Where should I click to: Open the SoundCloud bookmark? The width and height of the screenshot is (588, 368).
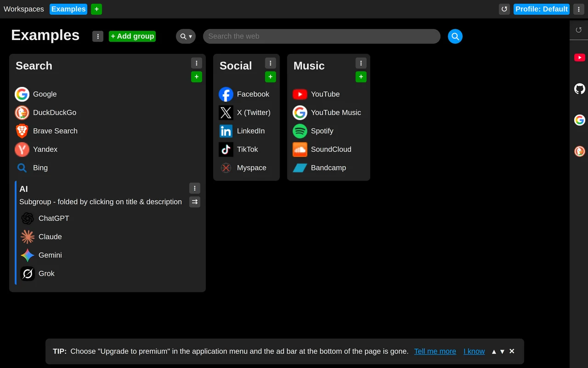tap(322, 149)
